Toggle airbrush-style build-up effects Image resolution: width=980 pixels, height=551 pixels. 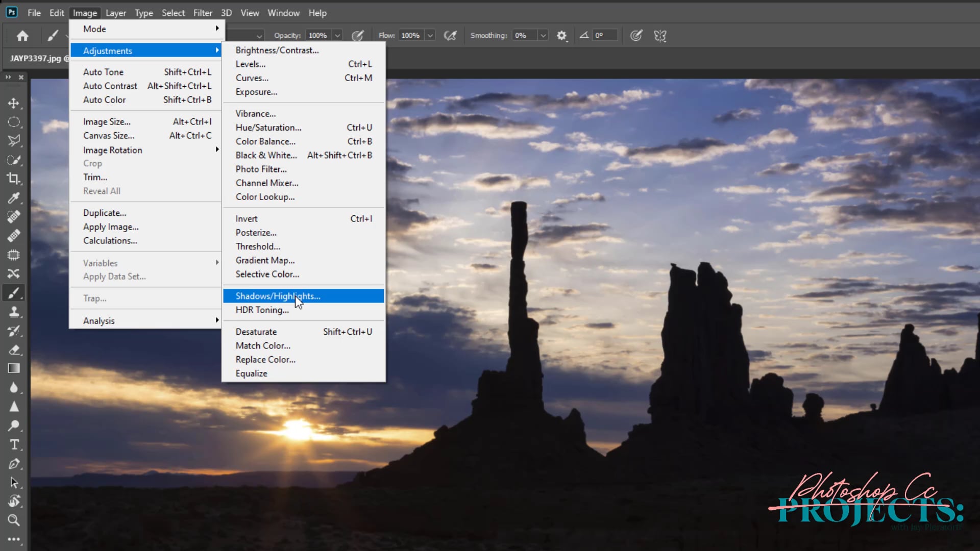(x=450, y=36)
